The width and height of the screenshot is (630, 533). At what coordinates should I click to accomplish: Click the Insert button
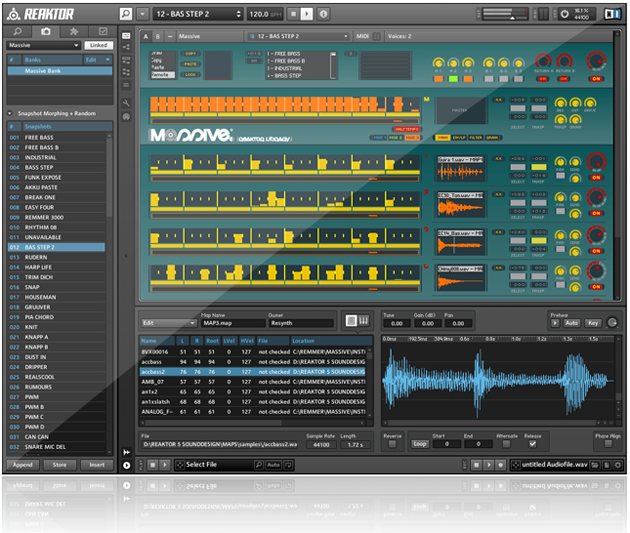(x=97, y=465)
